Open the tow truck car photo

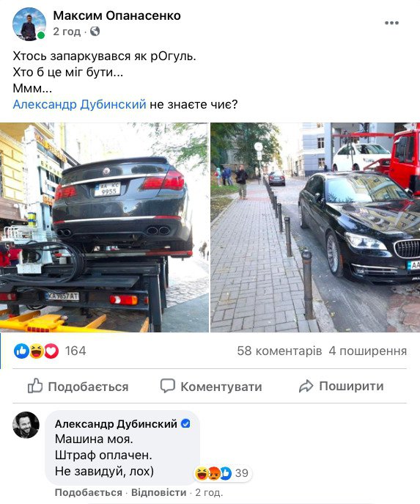point(104,227)
